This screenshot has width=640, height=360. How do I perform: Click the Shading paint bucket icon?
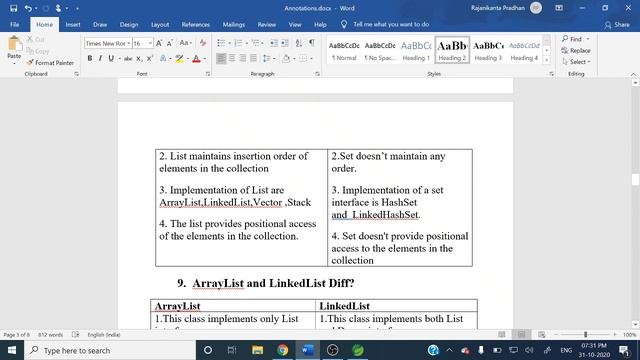pyautogui.click(x=286, y=59)
